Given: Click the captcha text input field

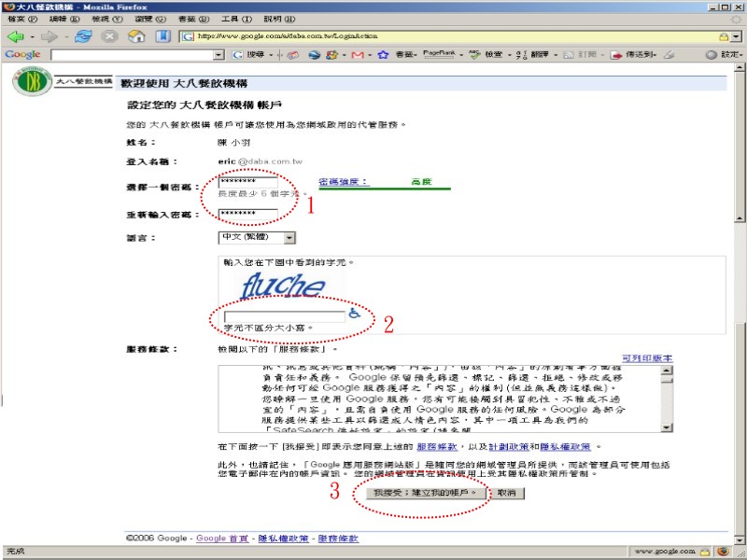Looking at the screenshot, I should pos(285,316).
